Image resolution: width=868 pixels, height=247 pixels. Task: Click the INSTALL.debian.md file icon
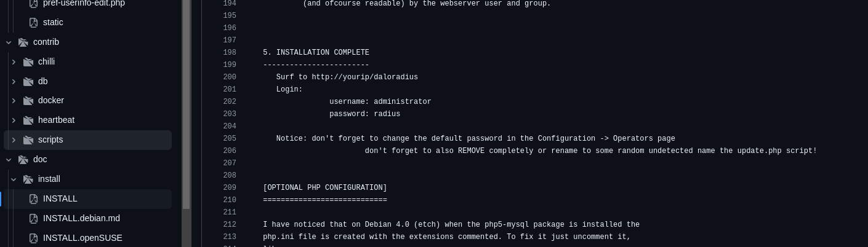(x=34, y=218)
